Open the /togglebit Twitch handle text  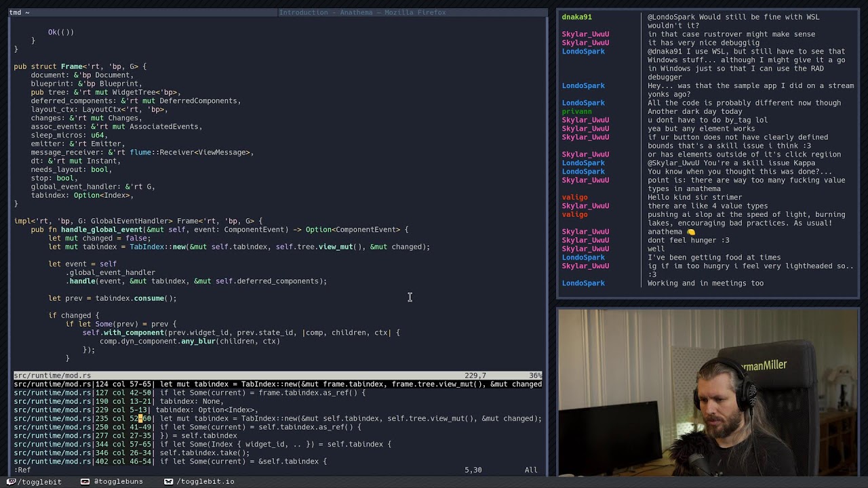(x=40, y=482)
